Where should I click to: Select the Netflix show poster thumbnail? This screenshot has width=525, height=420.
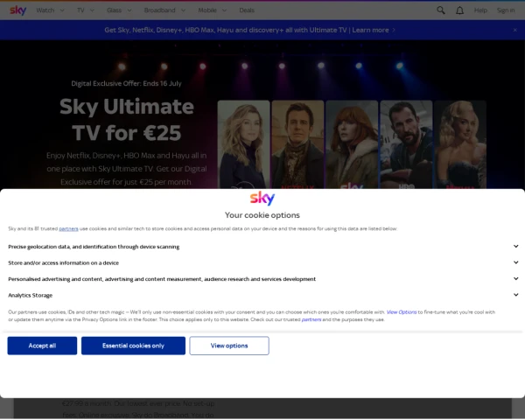tap(297, 144)
